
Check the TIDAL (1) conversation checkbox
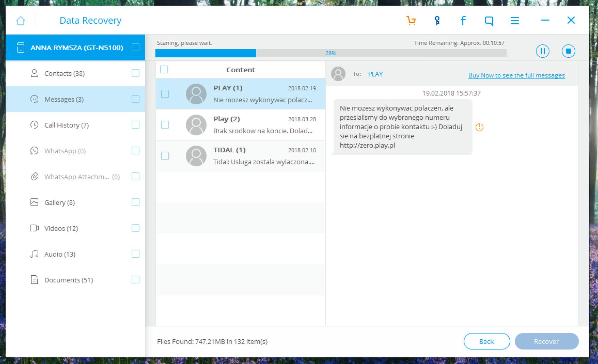[165, 156]
